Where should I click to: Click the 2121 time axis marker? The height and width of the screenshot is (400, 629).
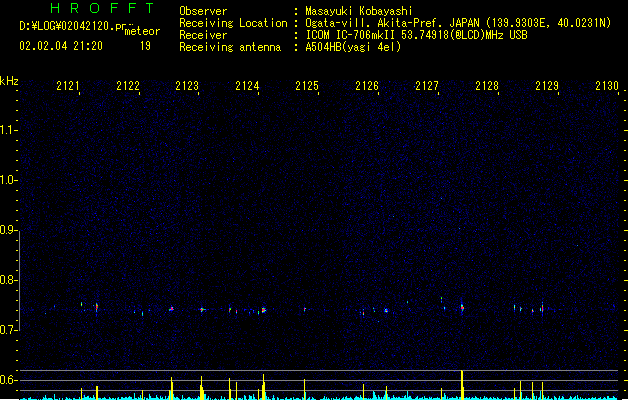coord(68,86)
